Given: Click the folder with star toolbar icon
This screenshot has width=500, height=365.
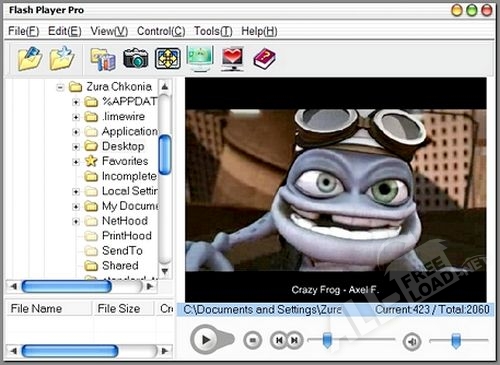Looking at the screenshot, I should tap(62, 59).
